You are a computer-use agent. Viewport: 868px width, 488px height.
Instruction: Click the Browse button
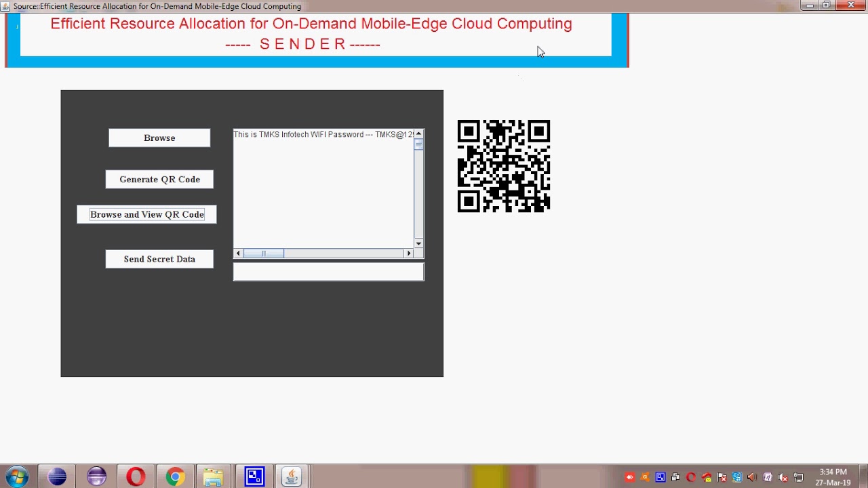159,138
